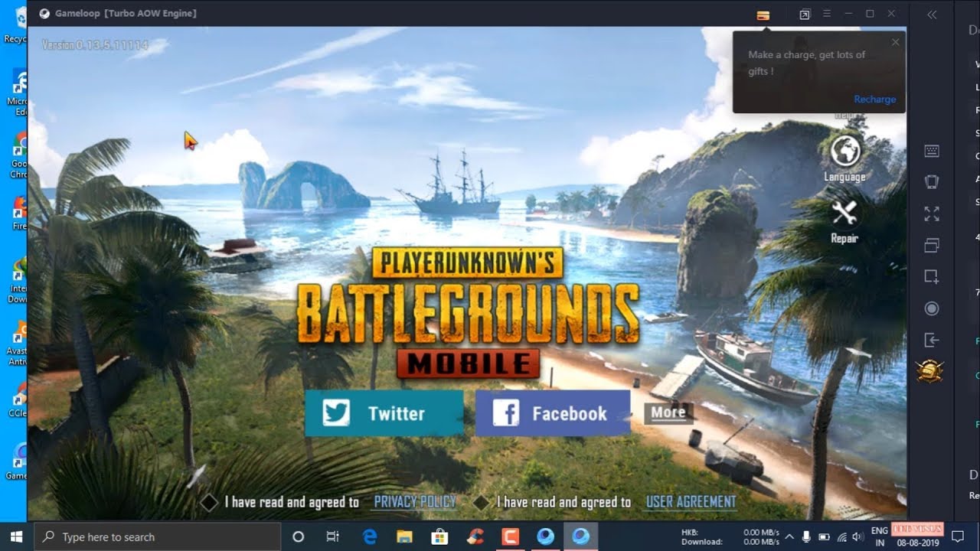Click the rotate screen icon in sidebar
Viewport: 980px width, 551px height.
pyautogui.click(x=932, y=182)
